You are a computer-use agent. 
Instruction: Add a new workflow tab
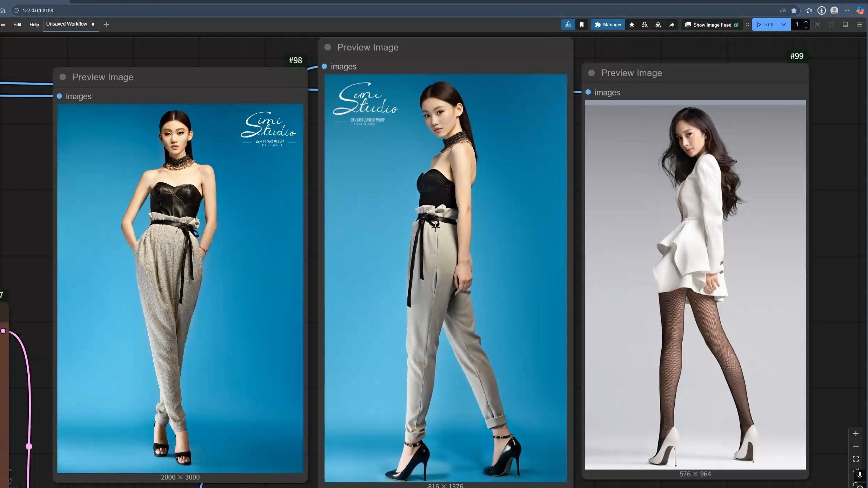pos(106,25)
